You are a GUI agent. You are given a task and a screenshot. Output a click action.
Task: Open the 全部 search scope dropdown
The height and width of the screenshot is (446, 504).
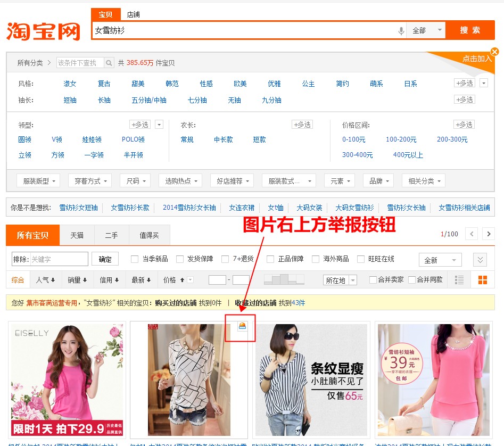[425, 31]
